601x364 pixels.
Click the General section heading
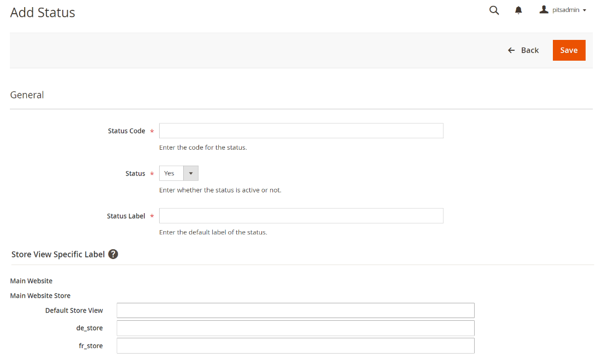(27, 95)
